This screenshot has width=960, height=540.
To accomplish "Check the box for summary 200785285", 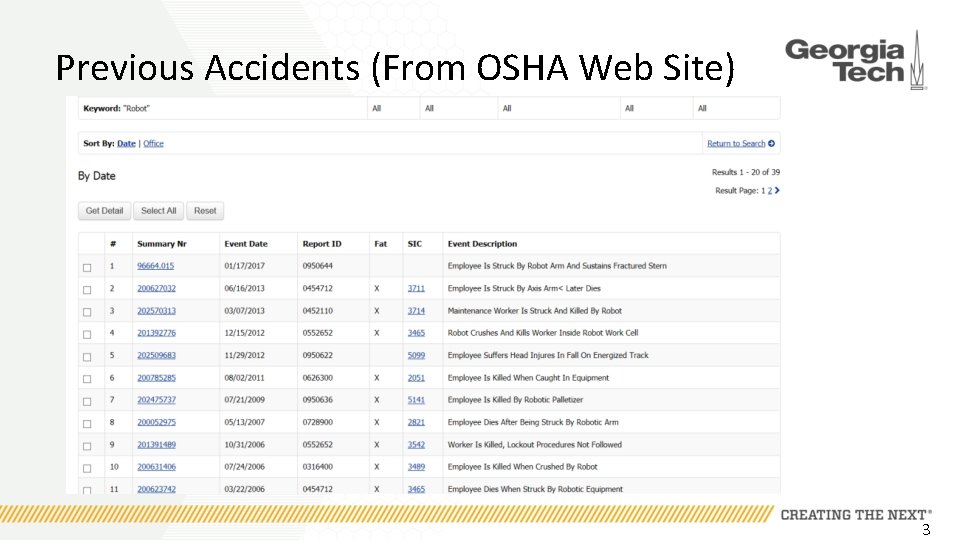I will 87,379.
